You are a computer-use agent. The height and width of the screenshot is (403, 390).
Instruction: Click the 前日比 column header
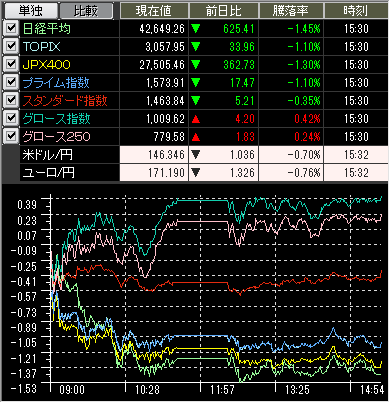[224, 11]
